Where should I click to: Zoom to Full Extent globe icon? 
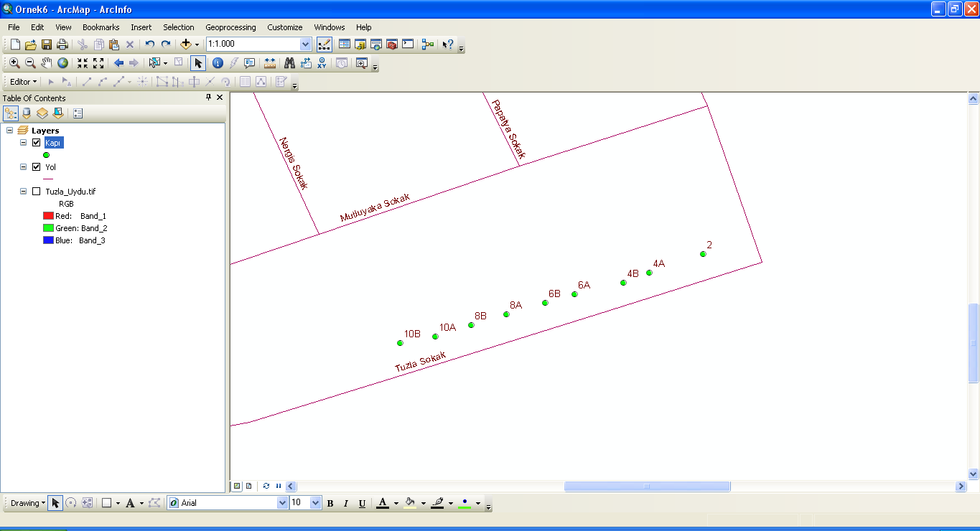pyautogui.click(x=62, y=63)
